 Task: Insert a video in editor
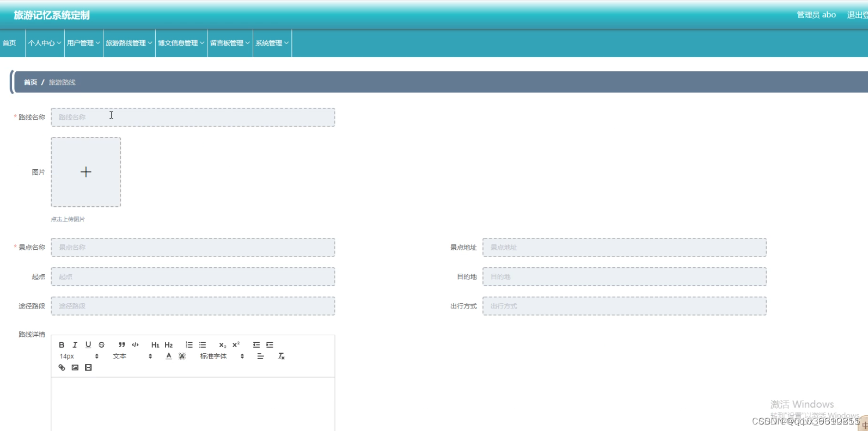coord(88,368)
